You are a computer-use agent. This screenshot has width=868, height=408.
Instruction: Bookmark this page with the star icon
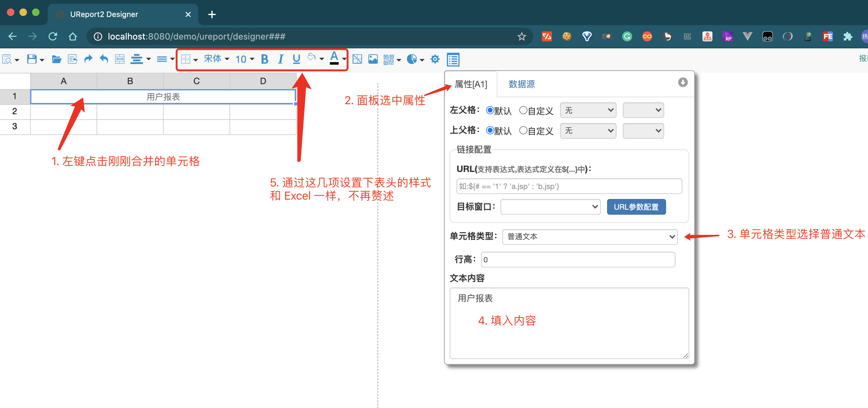(521, 36)
